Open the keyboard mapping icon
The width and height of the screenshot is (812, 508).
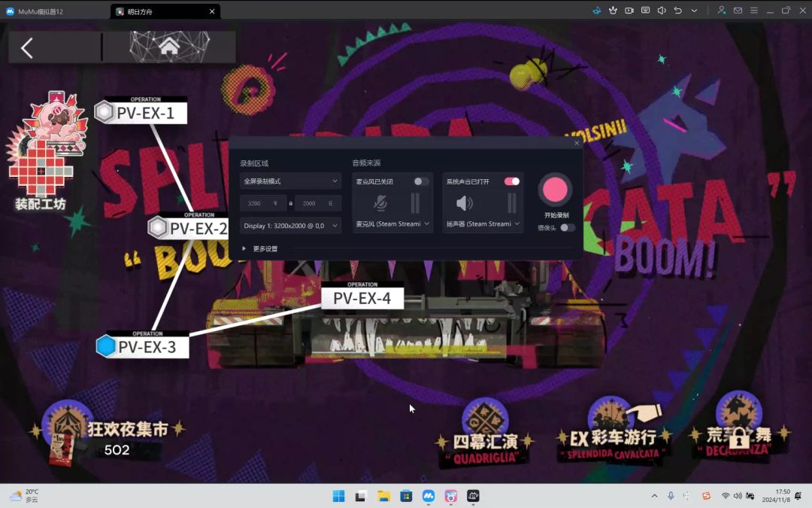(x=645, y=11)
